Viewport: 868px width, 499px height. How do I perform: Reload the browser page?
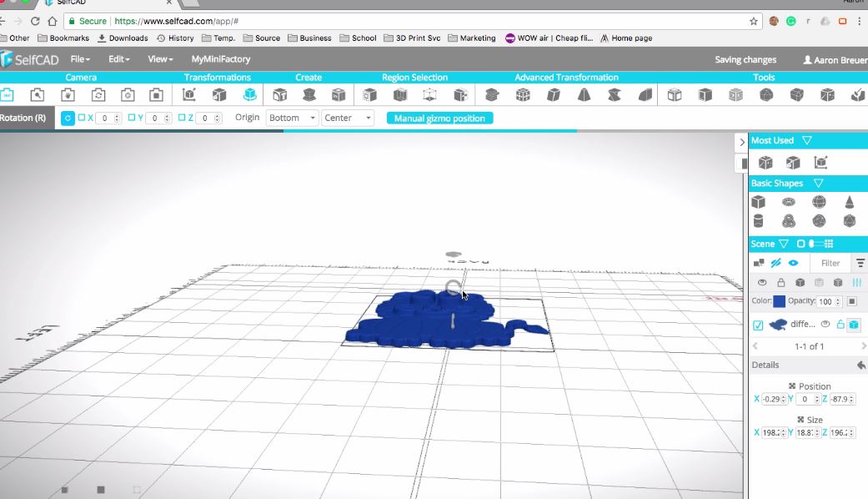(35, 21)
